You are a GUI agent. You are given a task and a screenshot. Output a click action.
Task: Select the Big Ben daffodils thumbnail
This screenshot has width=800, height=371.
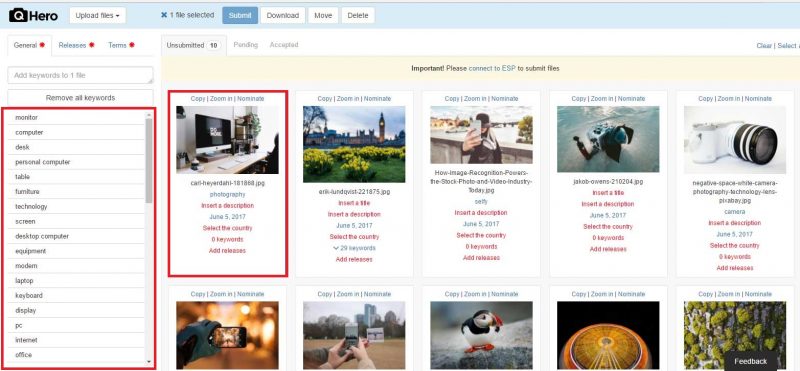click(354, 144)
